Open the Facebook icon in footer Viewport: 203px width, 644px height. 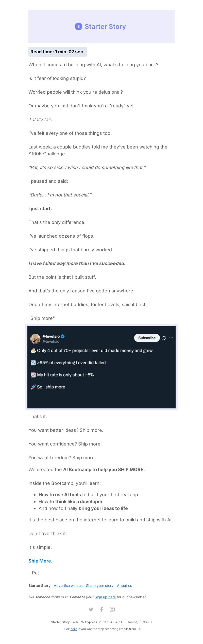(x=101, y=609)
